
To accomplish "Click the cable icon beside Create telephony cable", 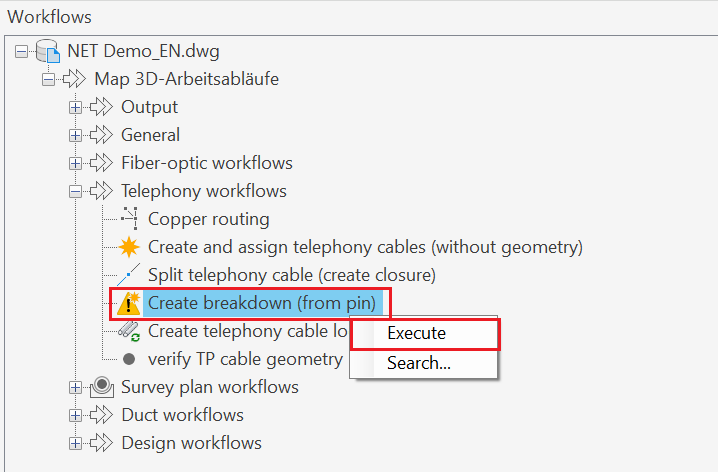I will [x=128, y=331].
